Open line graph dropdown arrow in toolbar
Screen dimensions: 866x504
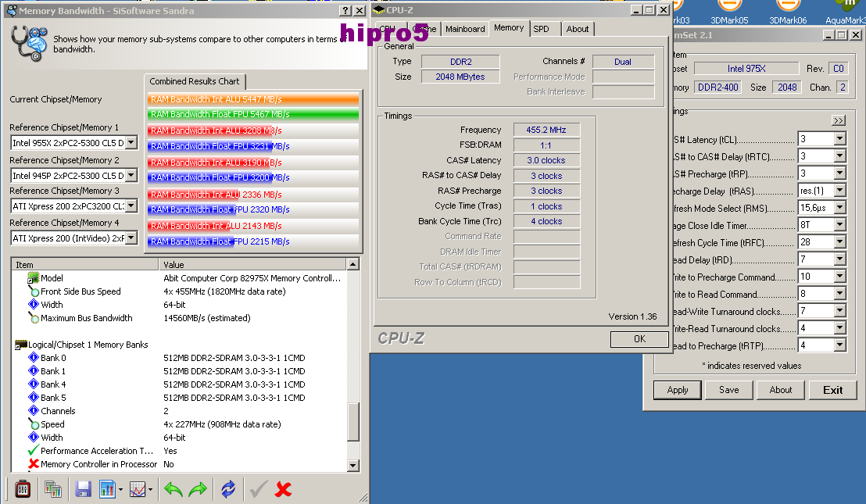point(150,489)
